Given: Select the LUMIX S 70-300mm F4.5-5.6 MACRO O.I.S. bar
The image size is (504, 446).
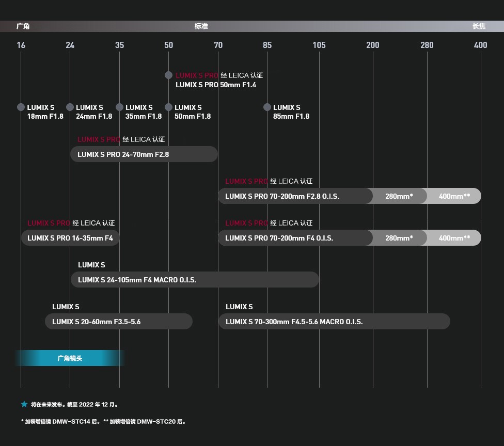Looking at the screenshot, I should click(x=334, y=321).
